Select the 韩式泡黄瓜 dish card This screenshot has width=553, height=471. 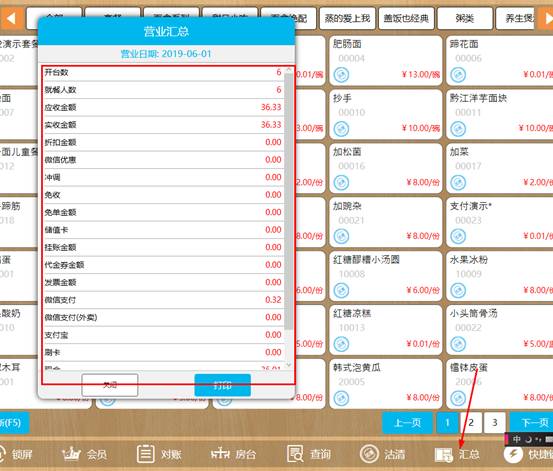[385, 384]
